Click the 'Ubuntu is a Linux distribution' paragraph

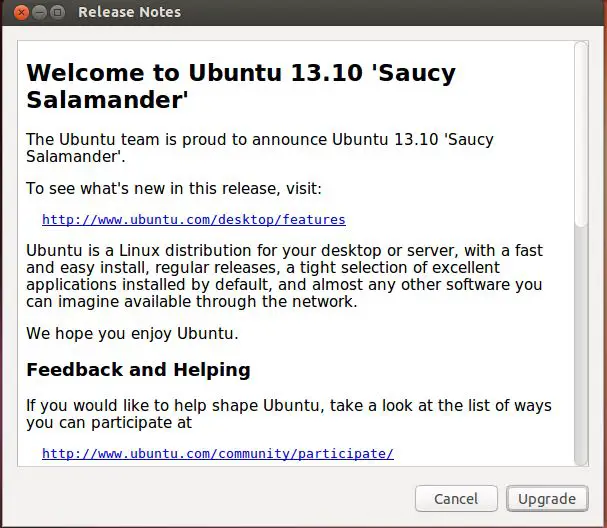pos(285,276)
